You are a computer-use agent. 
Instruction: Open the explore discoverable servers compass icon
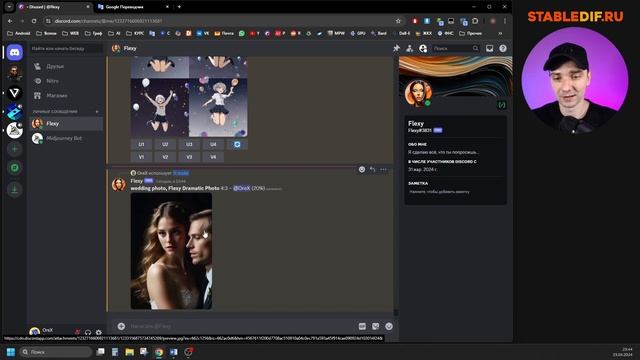point(15,168)
